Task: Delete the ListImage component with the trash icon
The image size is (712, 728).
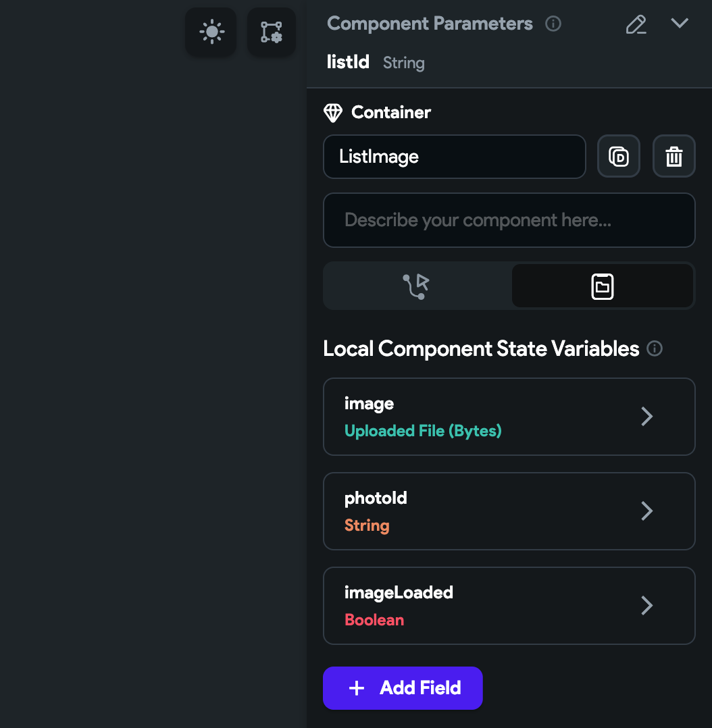Action: 673,157
